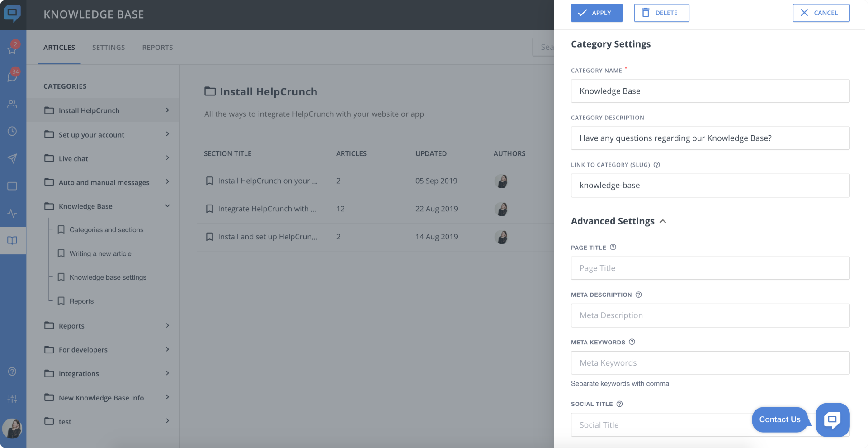Viewport: 868px width, 448px height.
Task: Click the articles search box
Action: pyautogui.click(x=543, y=47)
